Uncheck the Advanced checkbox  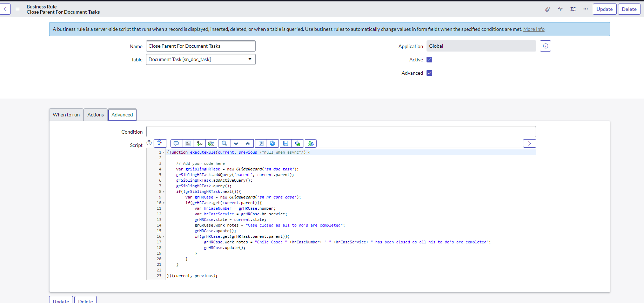coord(429,73)
